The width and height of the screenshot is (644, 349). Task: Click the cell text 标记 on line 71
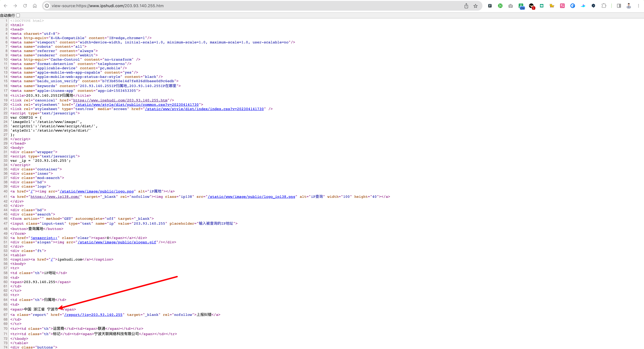pyautogui.click(x=57, y=334)
